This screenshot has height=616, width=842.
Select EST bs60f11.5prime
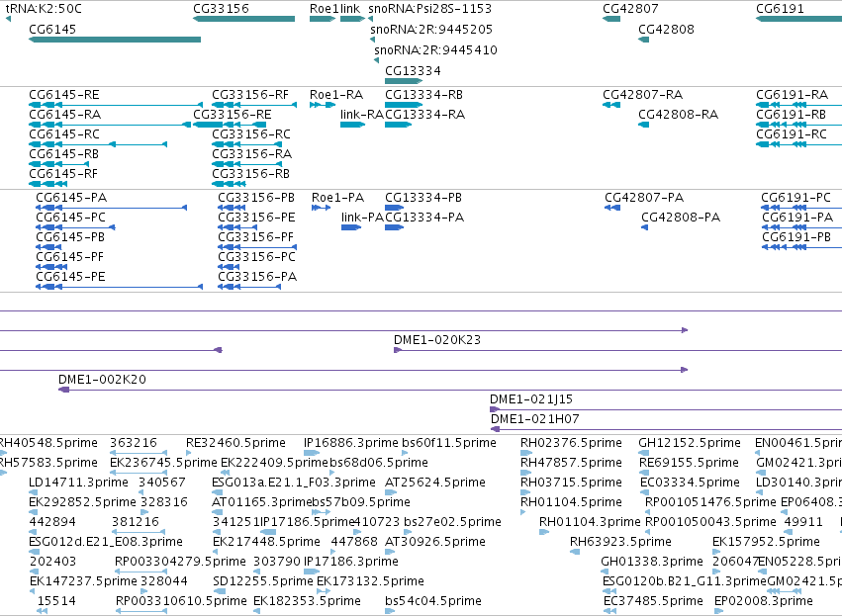[x=405, y=454]
